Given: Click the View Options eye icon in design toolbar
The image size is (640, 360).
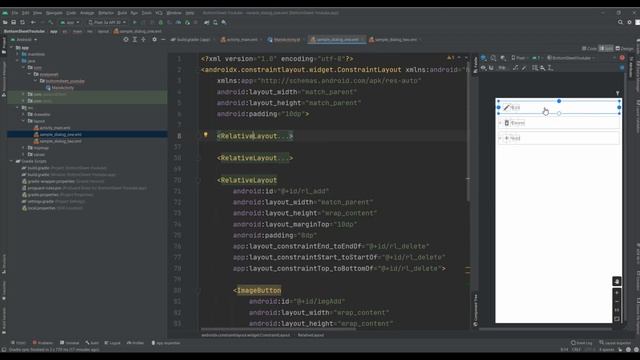Looking at the screenshot, I should (x=484, y=68).
